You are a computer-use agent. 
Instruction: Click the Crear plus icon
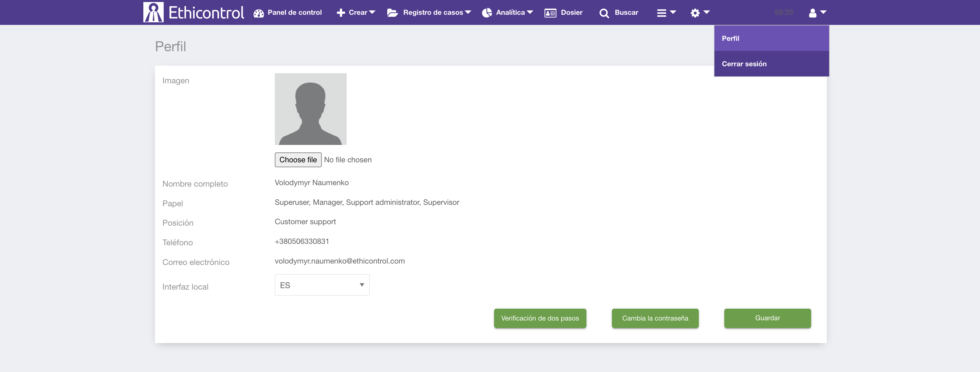[341, 13]
